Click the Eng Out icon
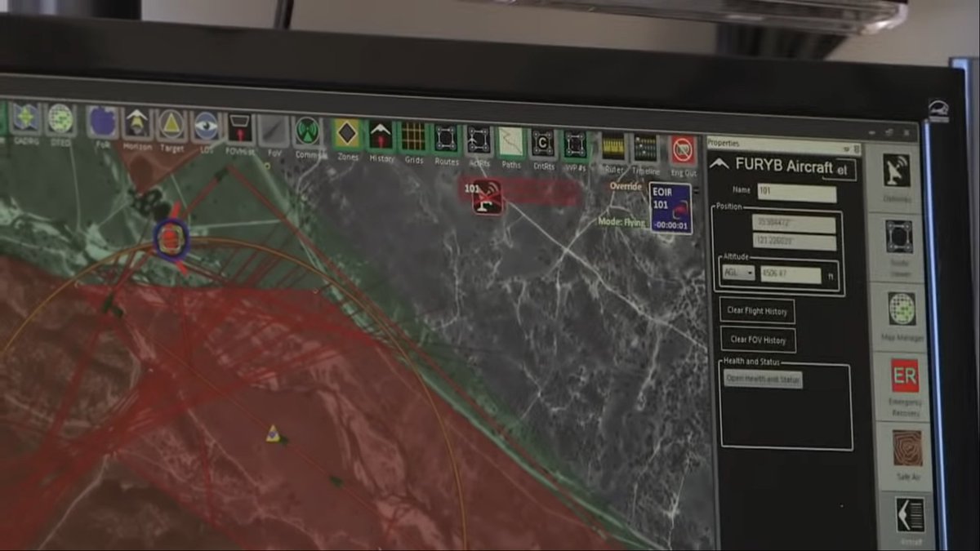The image size is (980, 551). (x=683, y=150)
